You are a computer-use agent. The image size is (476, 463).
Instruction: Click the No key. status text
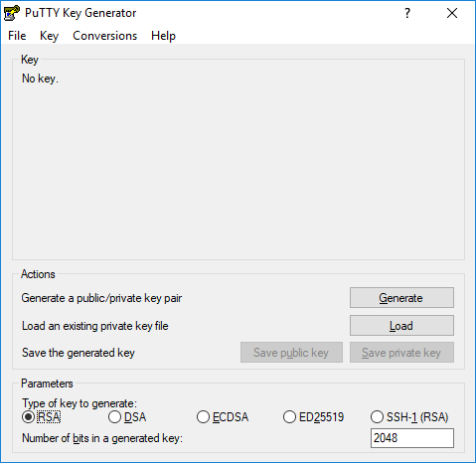40,78
